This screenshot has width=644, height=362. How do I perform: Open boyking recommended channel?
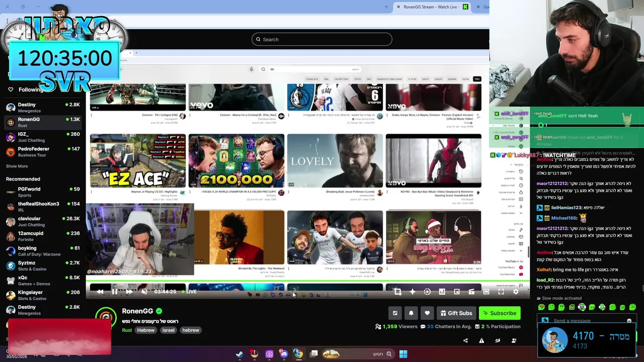pyautogui.click(x=43, y=251)
